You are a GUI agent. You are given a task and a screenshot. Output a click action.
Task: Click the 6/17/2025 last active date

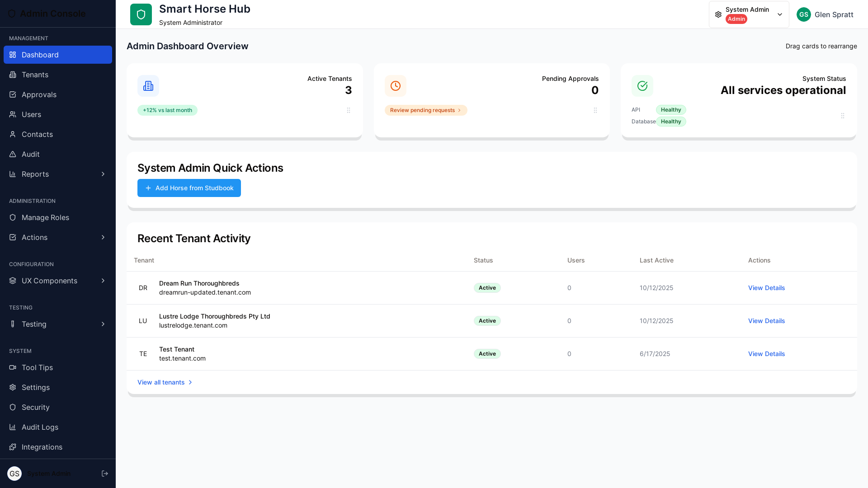click(655, 354)
